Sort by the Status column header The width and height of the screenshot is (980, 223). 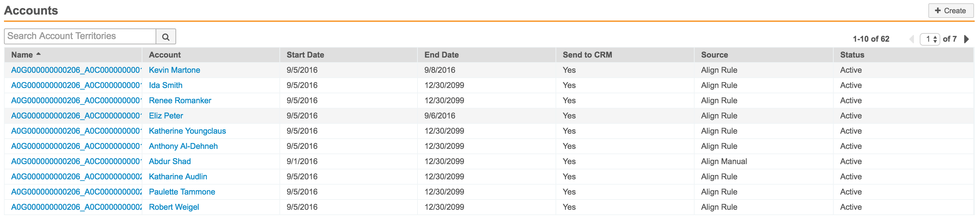(852, 55)
